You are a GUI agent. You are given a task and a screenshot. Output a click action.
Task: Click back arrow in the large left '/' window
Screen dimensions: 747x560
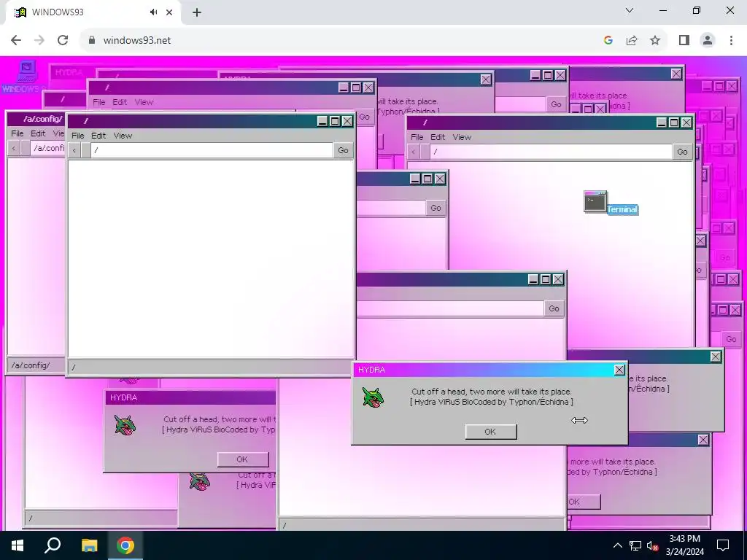tap(74, 150)
